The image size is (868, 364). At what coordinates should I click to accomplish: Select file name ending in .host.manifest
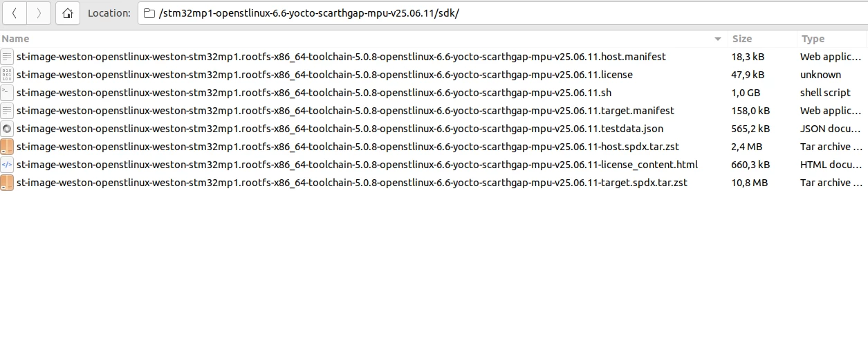[x=341, y=57]
